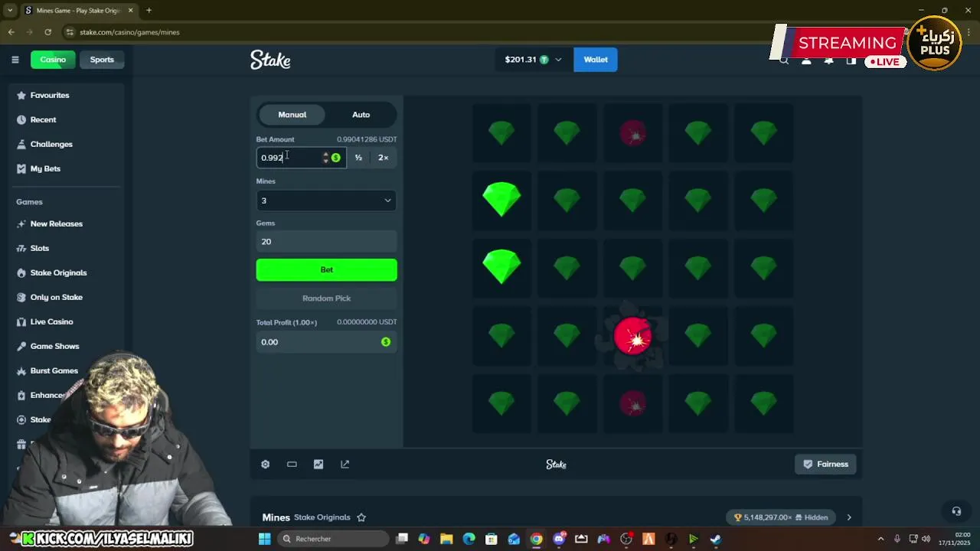Open the Windows Start menu
Screen dimensions: 980x551
pos(264,539)
